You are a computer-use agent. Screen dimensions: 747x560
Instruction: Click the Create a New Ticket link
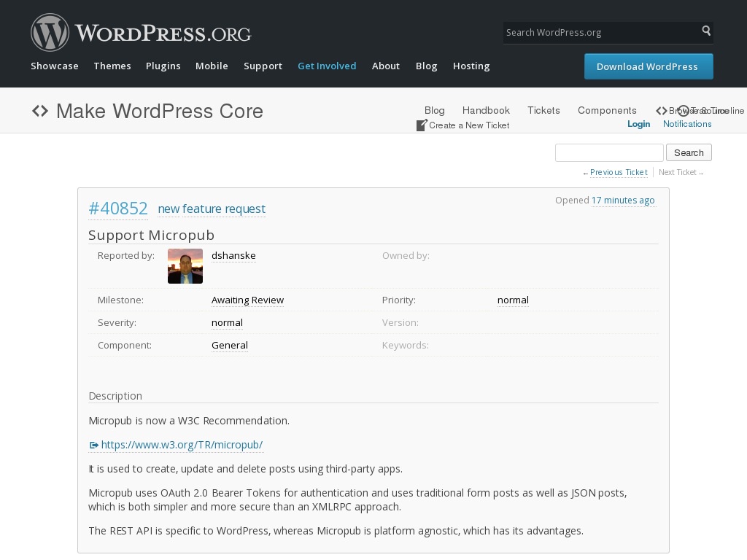[469, 125]
